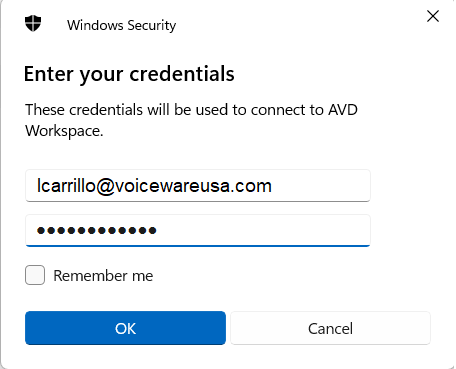Click the Remember me label text
The image size is (456, 369).
point(103,276)
